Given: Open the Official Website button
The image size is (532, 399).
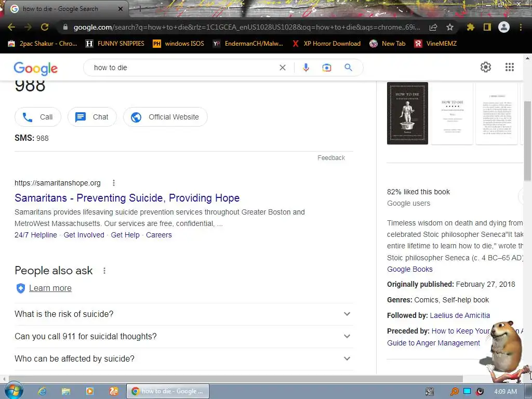Looking at the screenshot, I should [166, 117].
